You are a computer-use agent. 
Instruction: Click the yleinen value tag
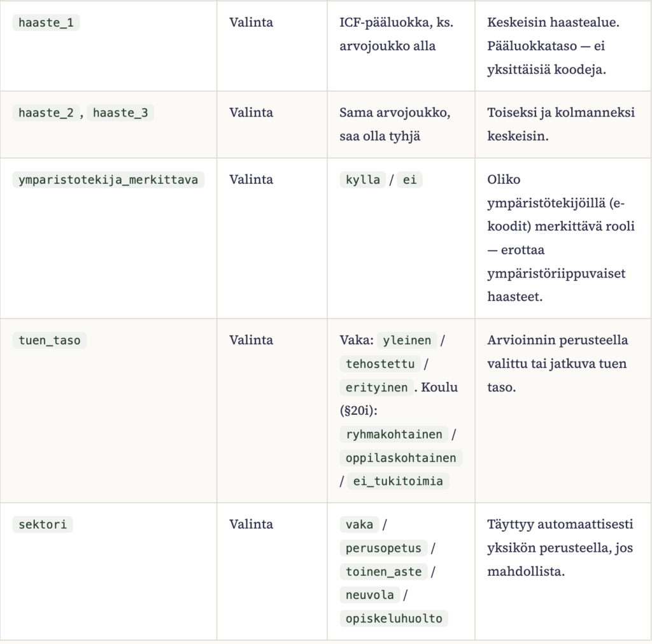407,340
